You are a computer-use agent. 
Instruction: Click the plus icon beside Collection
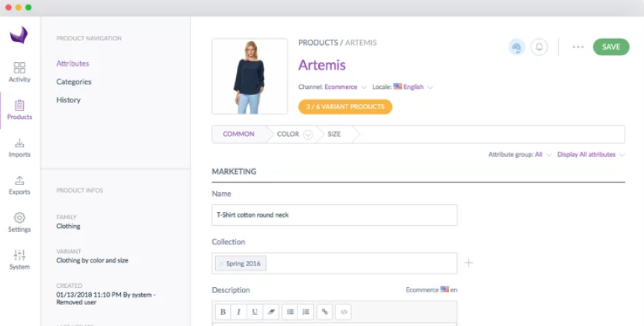(468, 262)
